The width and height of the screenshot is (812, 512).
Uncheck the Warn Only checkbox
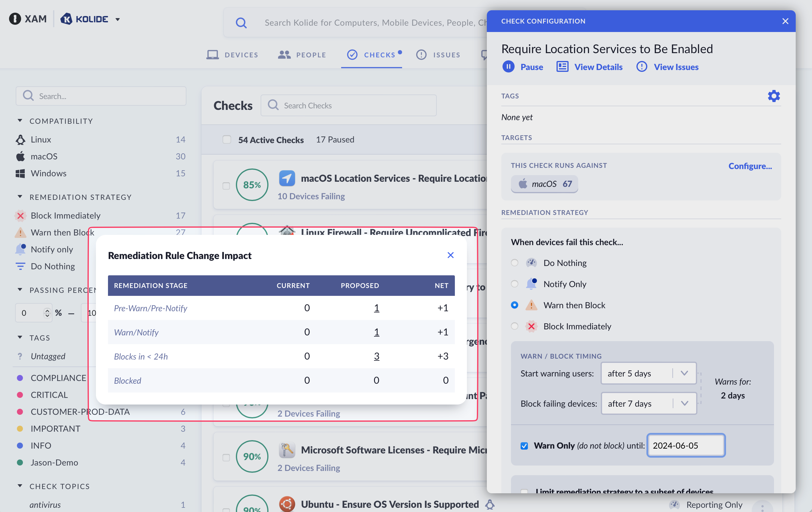[x=524, y=446]
